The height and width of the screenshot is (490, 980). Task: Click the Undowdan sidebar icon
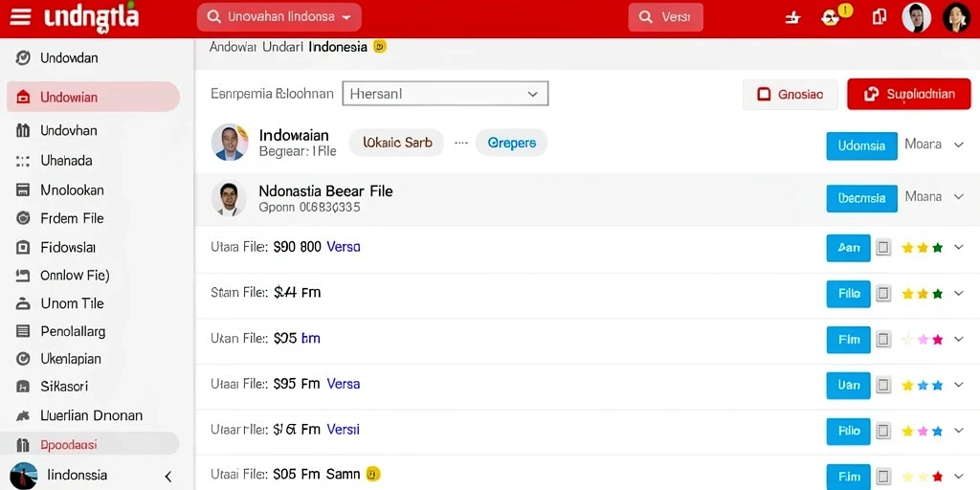23,58
